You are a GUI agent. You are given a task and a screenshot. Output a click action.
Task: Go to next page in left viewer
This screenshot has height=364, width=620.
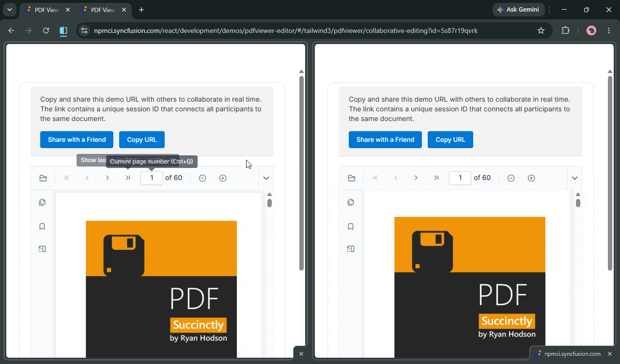coord(108,178)
